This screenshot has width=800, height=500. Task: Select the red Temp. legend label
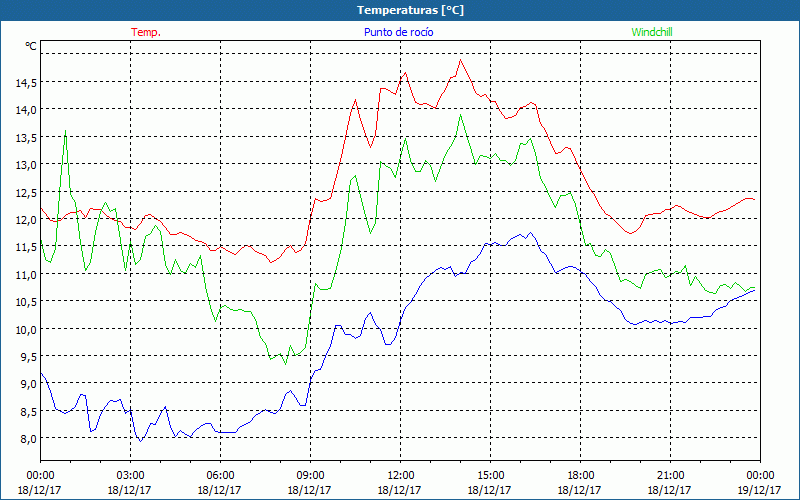[x=146, y=32]
